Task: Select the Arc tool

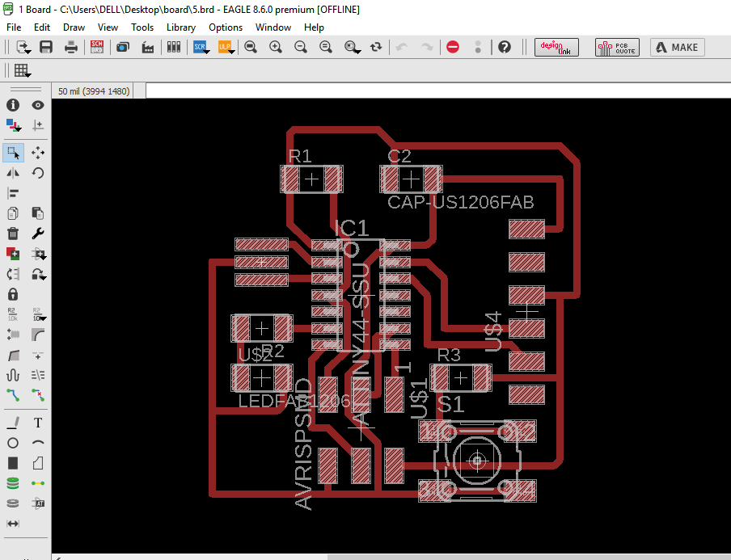Action: click(x=38, y=443)
